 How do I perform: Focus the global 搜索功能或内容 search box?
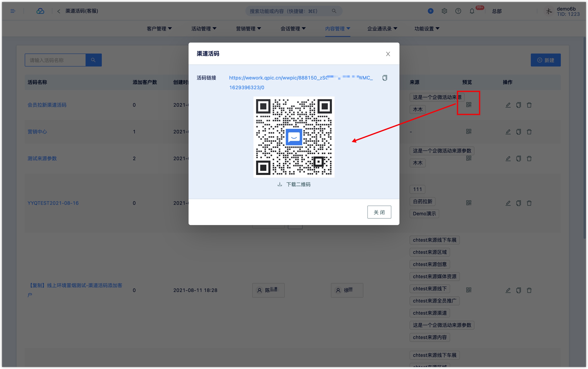[x=294, y=11]
